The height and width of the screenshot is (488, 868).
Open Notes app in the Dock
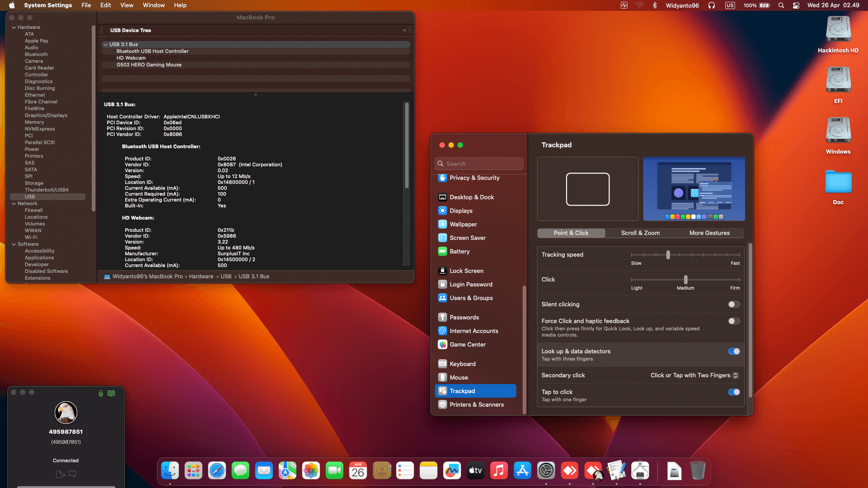coord(429,471)
